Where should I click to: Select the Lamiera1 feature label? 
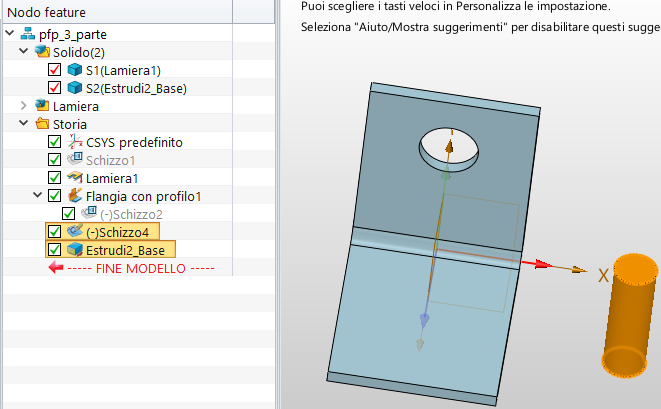point(112,178)
